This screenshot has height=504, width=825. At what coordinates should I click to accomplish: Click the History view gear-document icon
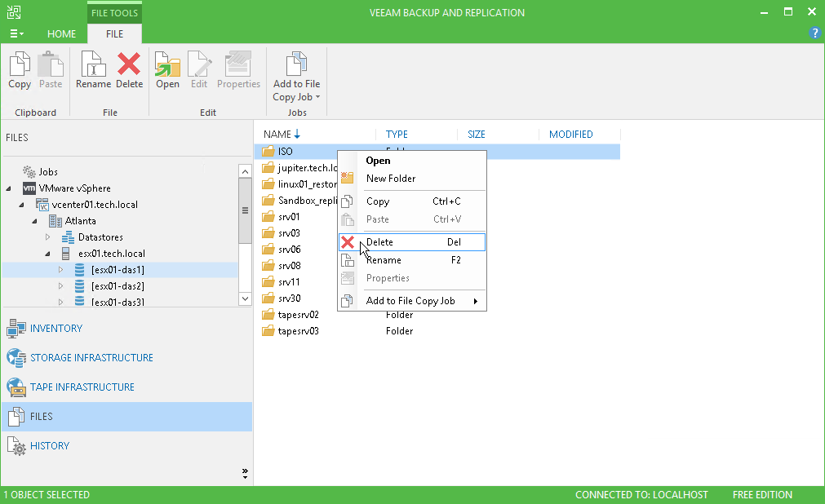16,446
